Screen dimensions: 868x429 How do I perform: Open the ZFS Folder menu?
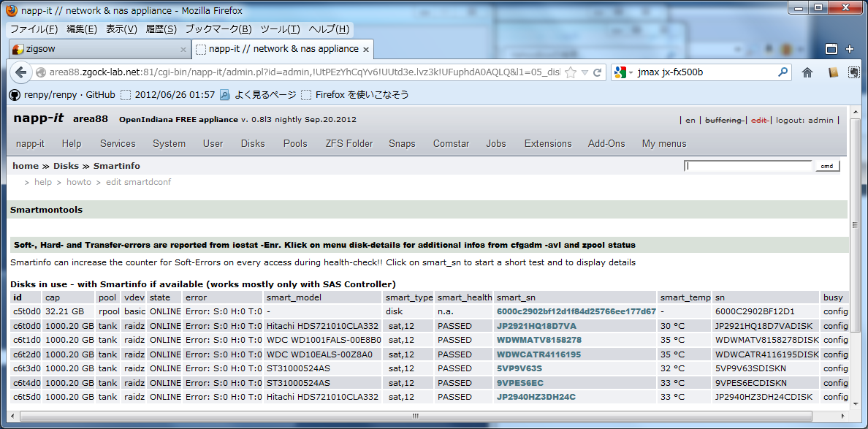pyautogui.click(x=349, y=144)
